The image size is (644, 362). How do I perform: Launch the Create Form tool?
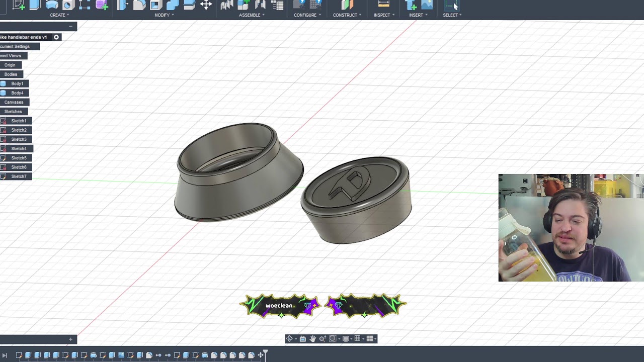point(102,5)
